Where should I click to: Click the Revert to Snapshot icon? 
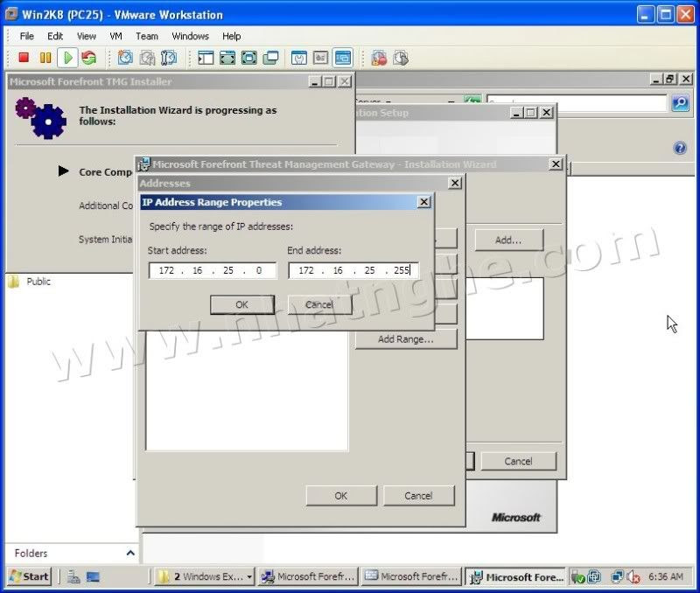pyautogui.click(x=147, y=58)
